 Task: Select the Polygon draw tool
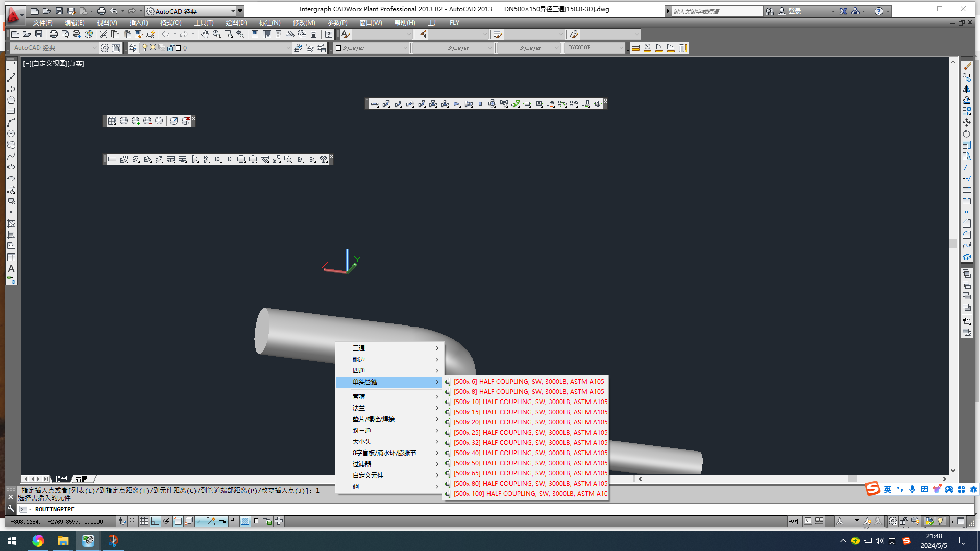11,100
